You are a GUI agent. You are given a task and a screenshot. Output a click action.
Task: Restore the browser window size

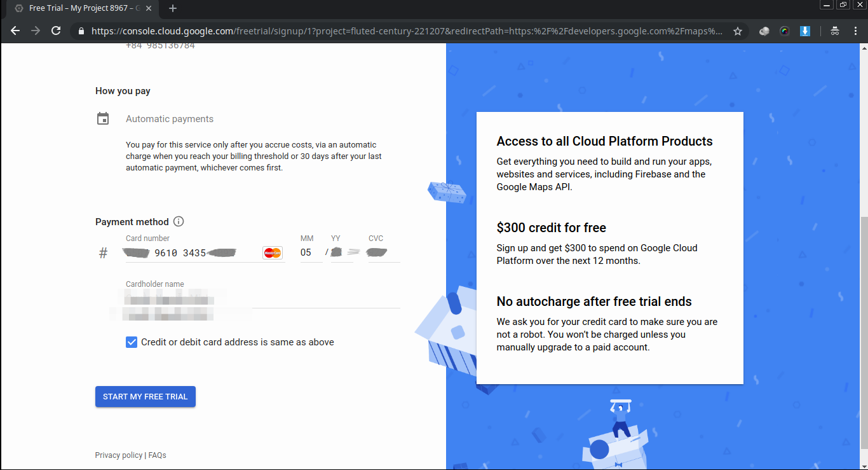(x=843, y=4)
